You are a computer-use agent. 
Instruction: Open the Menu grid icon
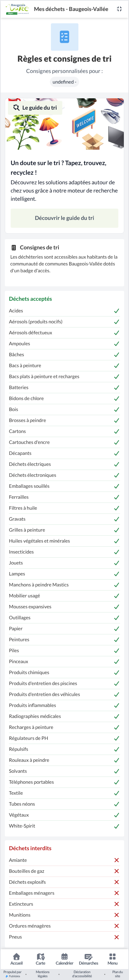tap(112, 956)
